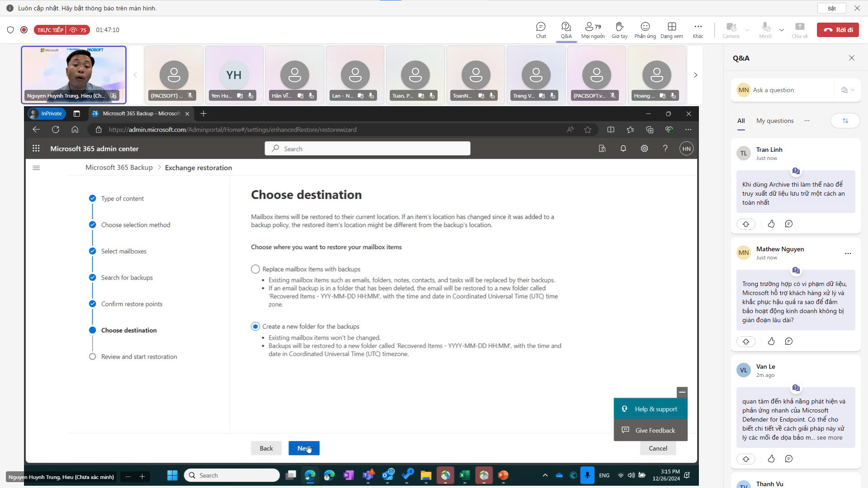The width and height of the screenshot is (868, 488).
Task: Switch to the My questions tab
Action: pos(775,121)
